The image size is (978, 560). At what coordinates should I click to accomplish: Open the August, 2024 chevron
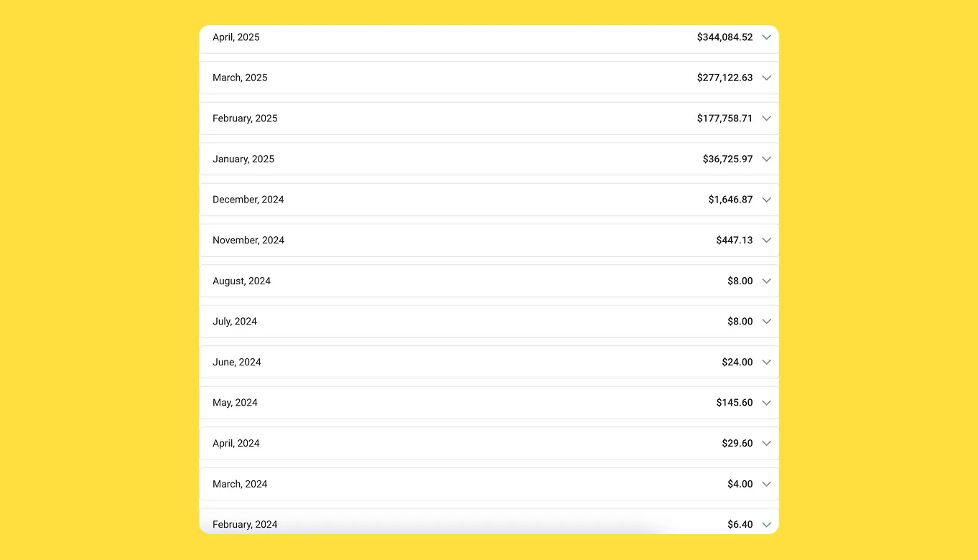766,281
